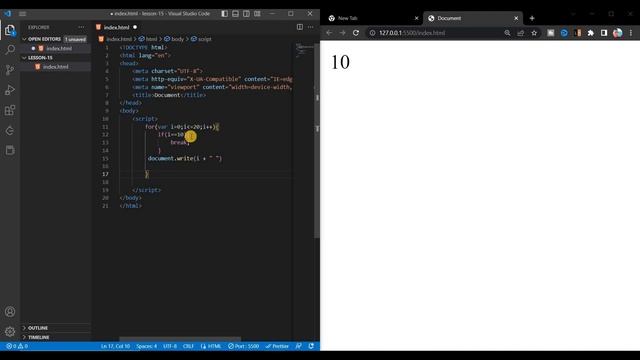Open the Source Control view
The width and height of the screenshot is (640, 360).
pos(10,70)
